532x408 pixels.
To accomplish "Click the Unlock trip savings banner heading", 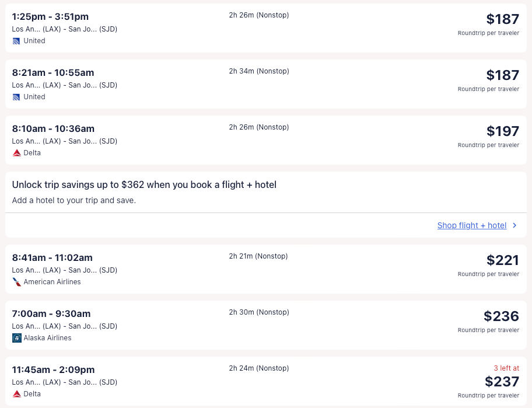I will (144, 184).
